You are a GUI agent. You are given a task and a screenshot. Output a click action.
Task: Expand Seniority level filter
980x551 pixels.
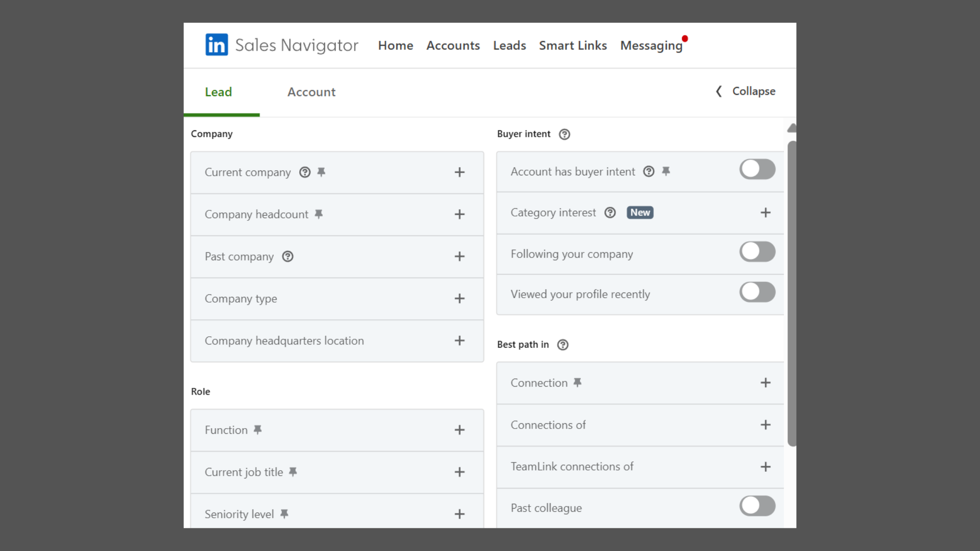coord(459,514)
